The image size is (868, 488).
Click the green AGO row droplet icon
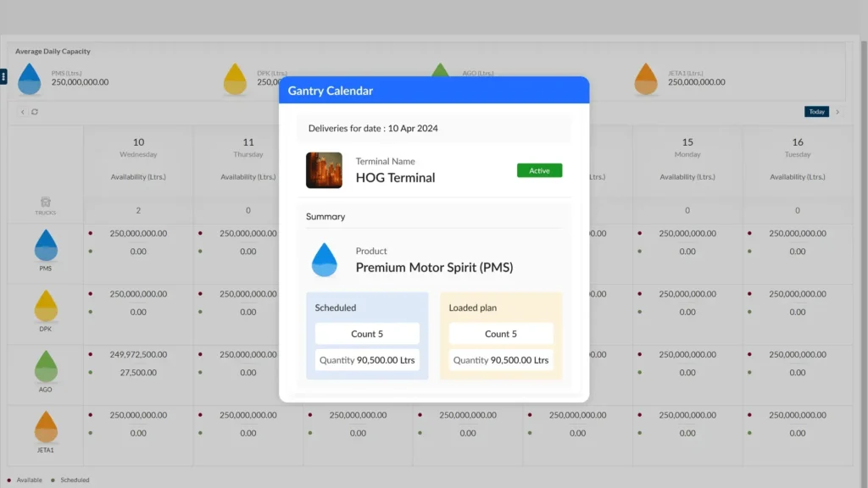coord(46,366)
